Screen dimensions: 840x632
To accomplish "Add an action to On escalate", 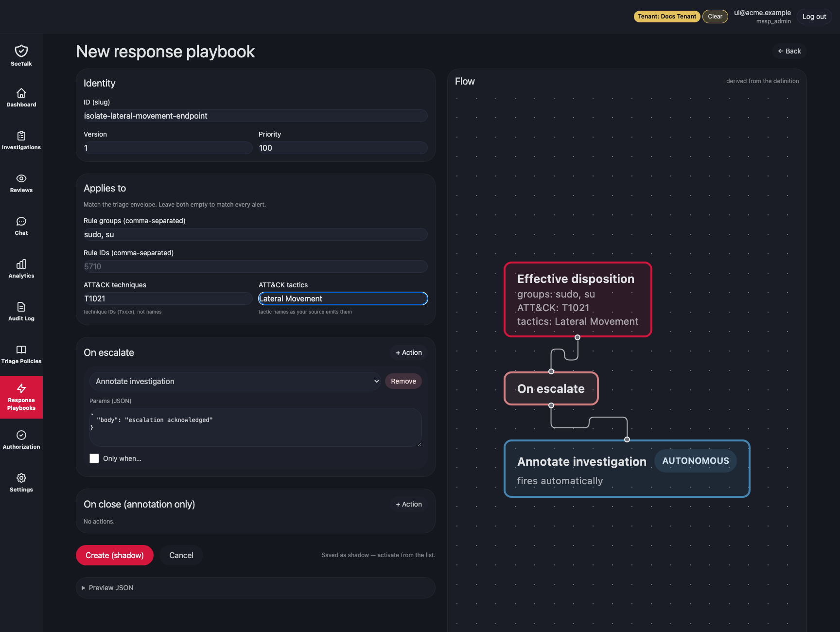I will [x=409, y=352].
